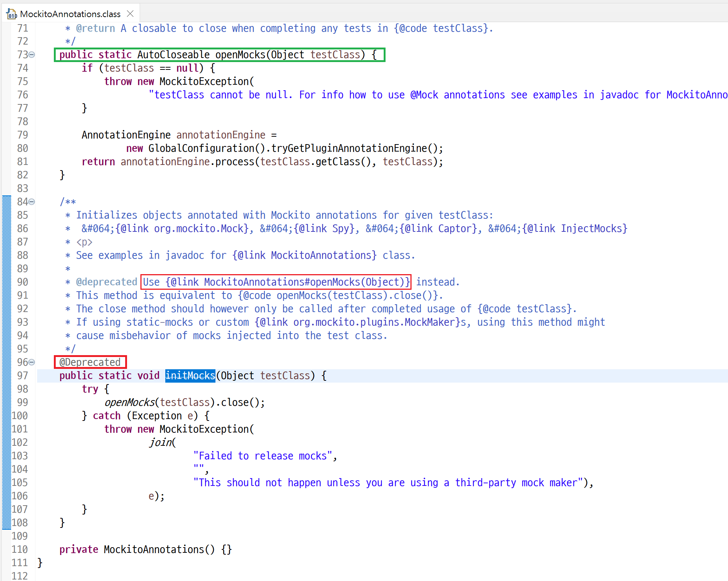
Task: Collapse the Javadoc comment at line 84
Action: click(32, 202)
